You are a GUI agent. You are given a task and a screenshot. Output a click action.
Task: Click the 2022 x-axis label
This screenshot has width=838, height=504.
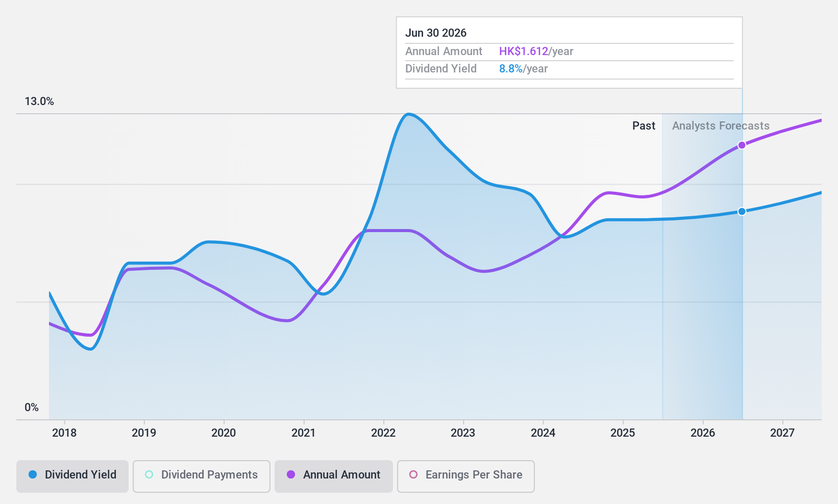click(x=383, y=433)
